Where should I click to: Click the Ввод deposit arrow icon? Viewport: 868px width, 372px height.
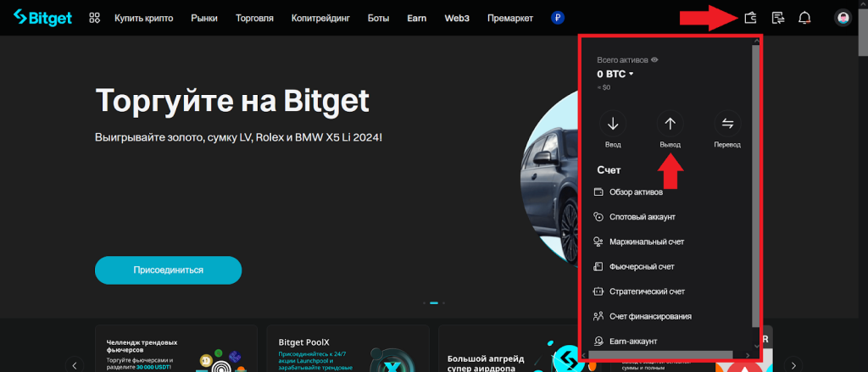[x=614, y=125]
